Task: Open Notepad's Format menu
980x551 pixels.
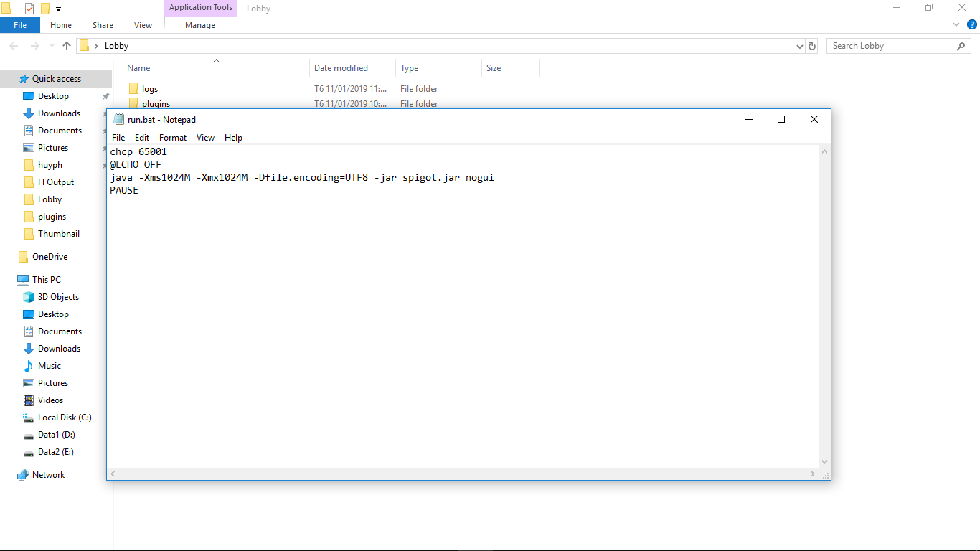Action: pyautogui.click(x=173, y=138)
